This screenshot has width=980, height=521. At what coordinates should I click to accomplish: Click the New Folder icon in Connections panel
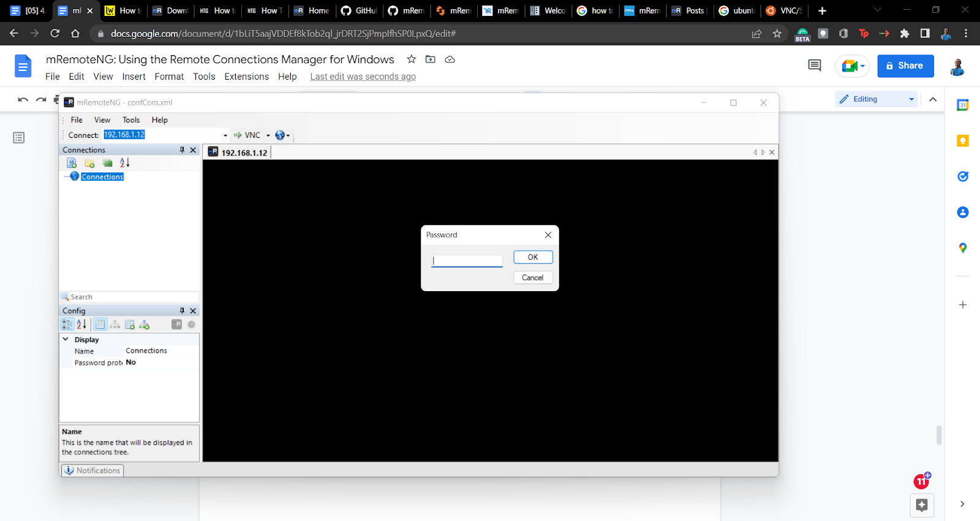[x=89, y=163]
